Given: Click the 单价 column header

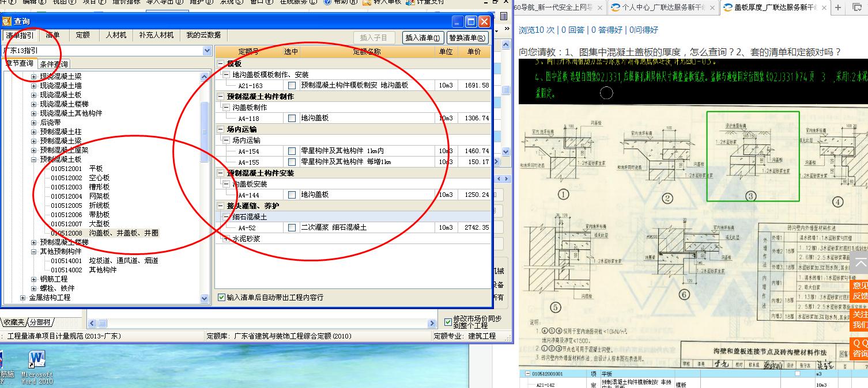Looking at the screenshot, I should [x=474, y=52].
